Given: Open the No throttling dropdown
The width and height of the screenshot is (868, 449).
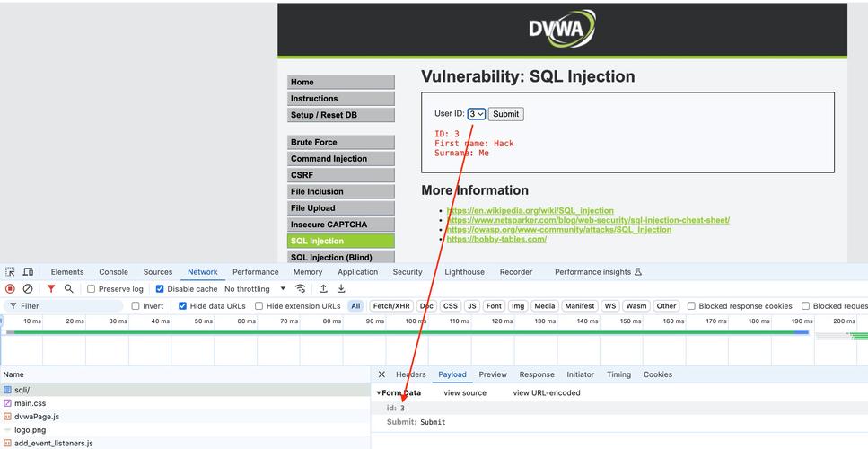Looking at the screenshot, I should [x=255, y=289].
